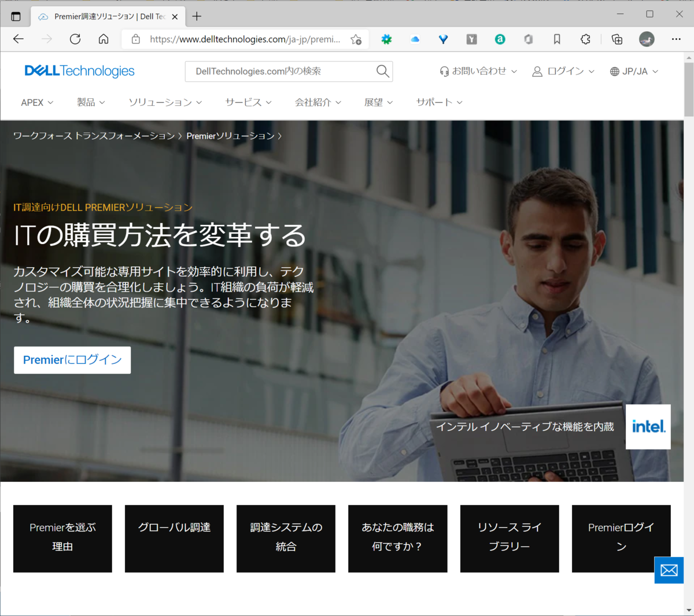This screenshot has width=694, height=616.
Task: Go to browser home page icon
Action: tap(104, 39)
